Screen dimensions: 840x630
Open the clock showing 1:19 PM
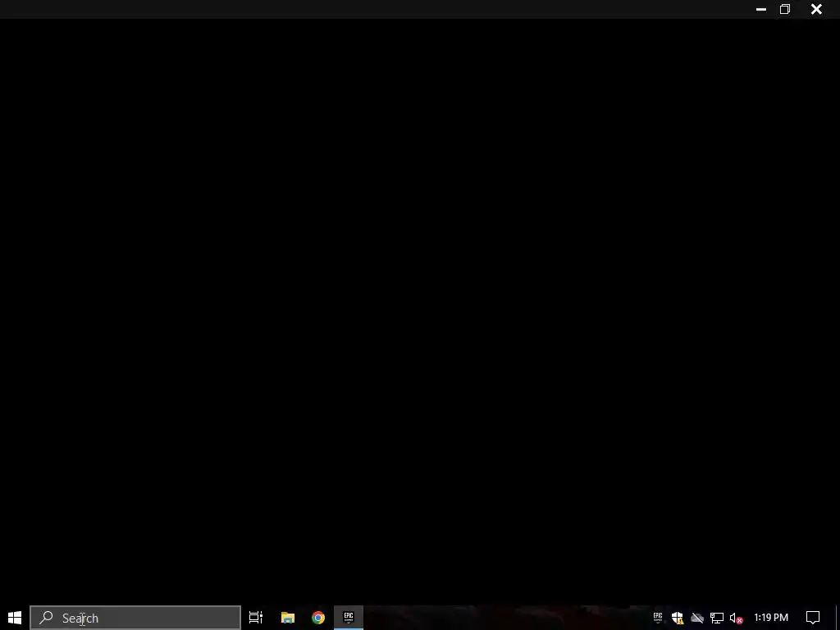coord(771,618)
